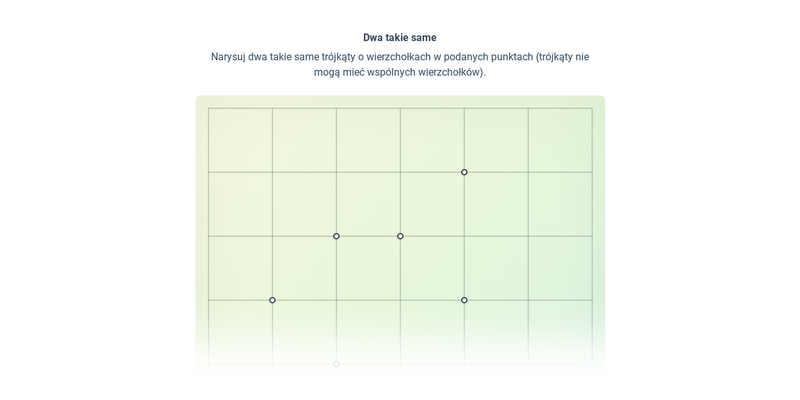Image resolution: width=800 pixels, height=400 pixels.
Task: Click the right point of the middle-row pair
Action: tap(400, 236)
